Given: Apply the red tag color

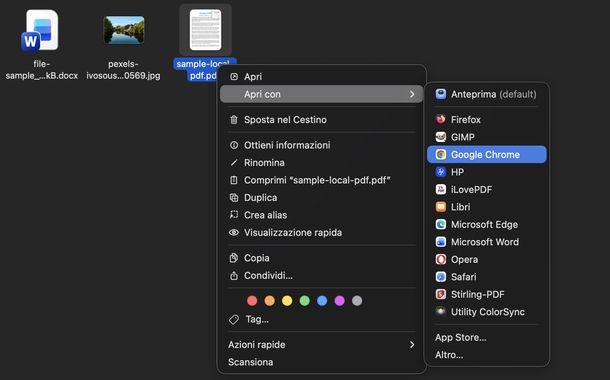Looking at the screenshot, I should click(x=252, y=301).
